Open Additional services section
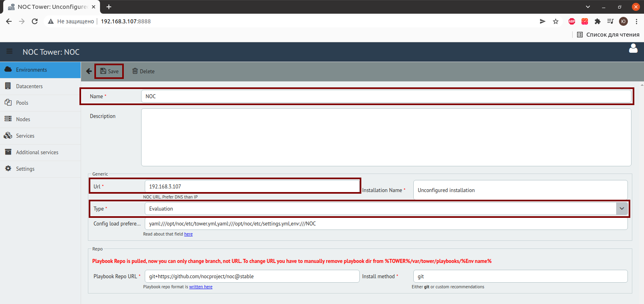The width and height of the screenshot is (644, 304). [x=40, y=152]
